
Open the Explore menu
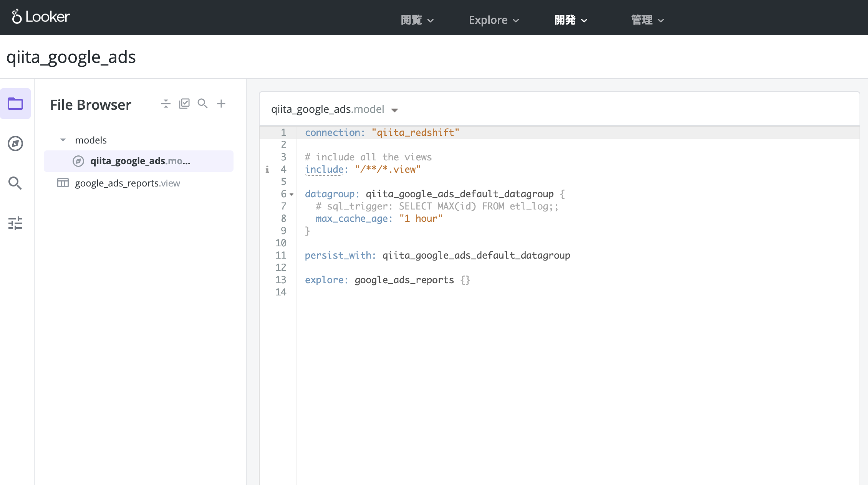coord(494,20)
